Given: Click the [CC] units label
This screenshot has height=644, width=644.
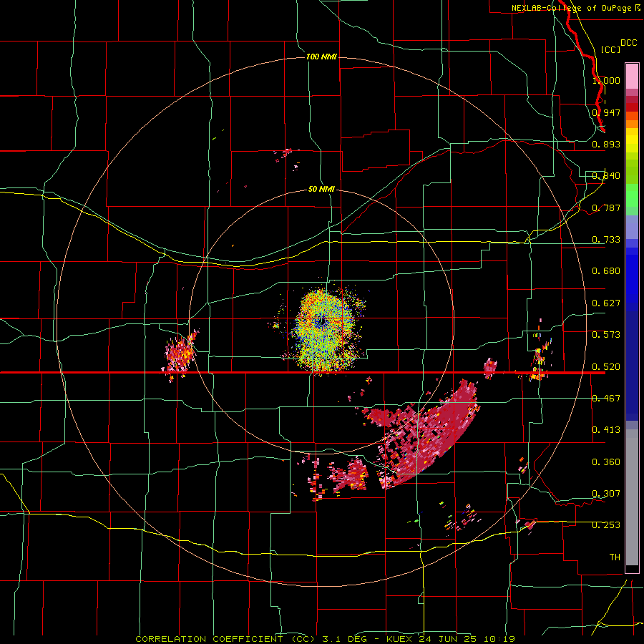Looking at the screenshot, I should [x=610, y=49].
